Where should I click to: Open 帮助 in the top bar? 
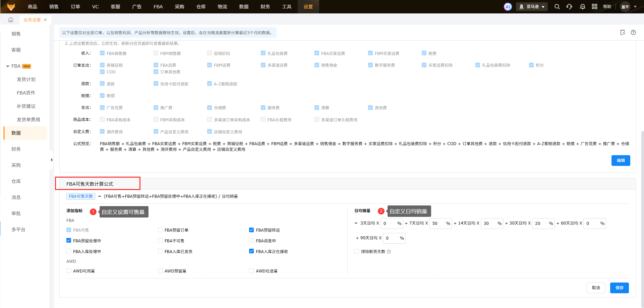pyautogui.click(x=607, y=7)
